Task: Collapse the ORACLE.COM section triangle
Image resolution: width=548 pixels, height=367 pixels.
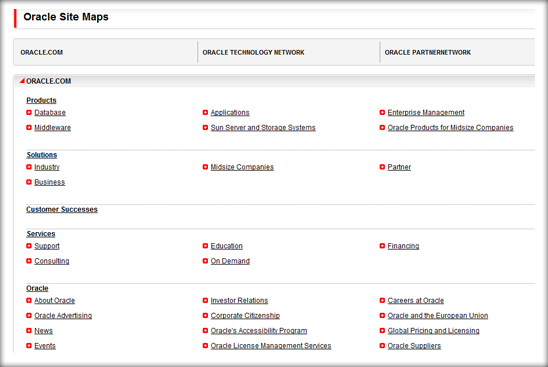Action: tap(22, 81)
